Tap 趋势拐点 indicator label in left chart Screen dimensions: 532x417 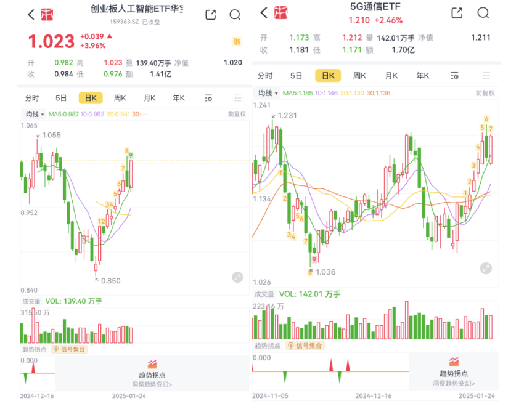coord(35,349)
